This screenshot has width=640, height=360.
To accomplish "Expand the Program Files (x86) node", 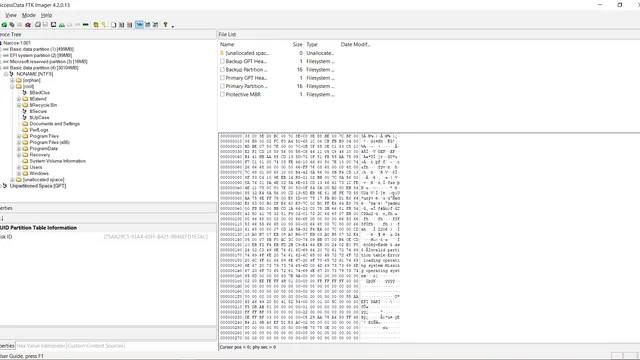I will click(19, 142).
